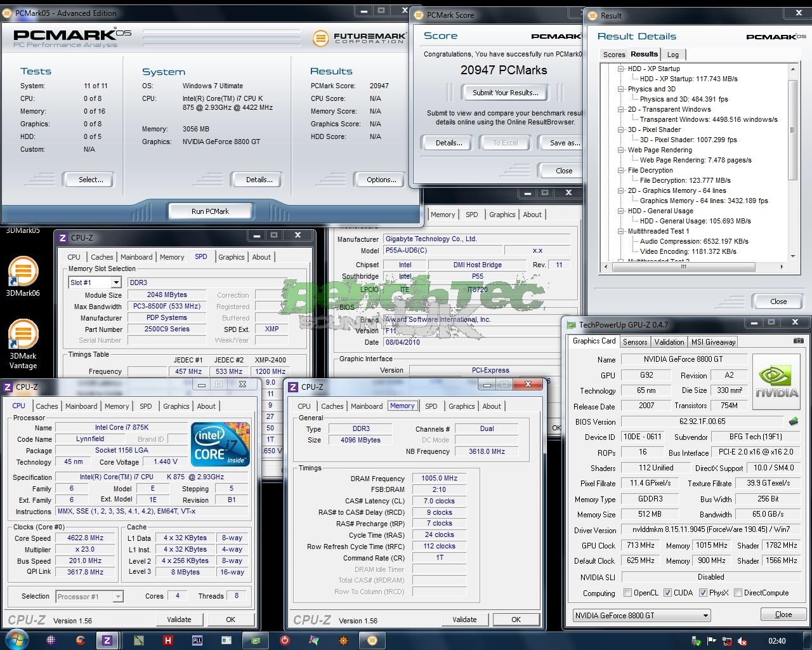The height and width of the screenshot is (650, 812).
Task: Click the network tray icon
Action: [x=727, y=641]
